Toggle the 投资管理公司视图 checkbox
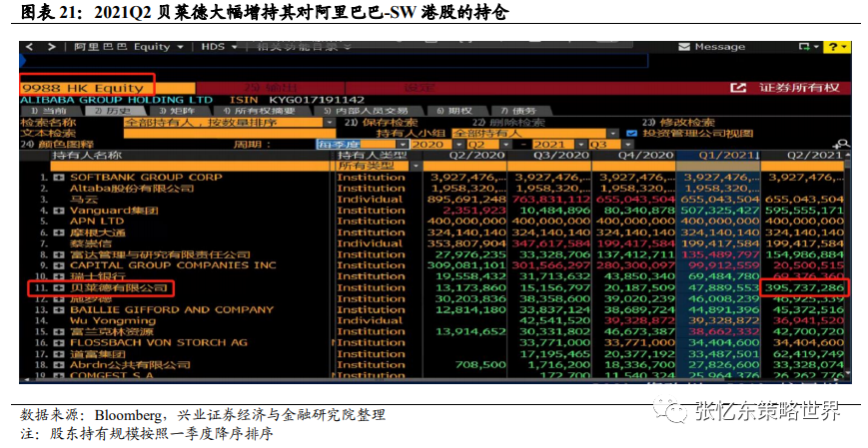The height and width of the screenshot is (448, 868). (631, 134)
